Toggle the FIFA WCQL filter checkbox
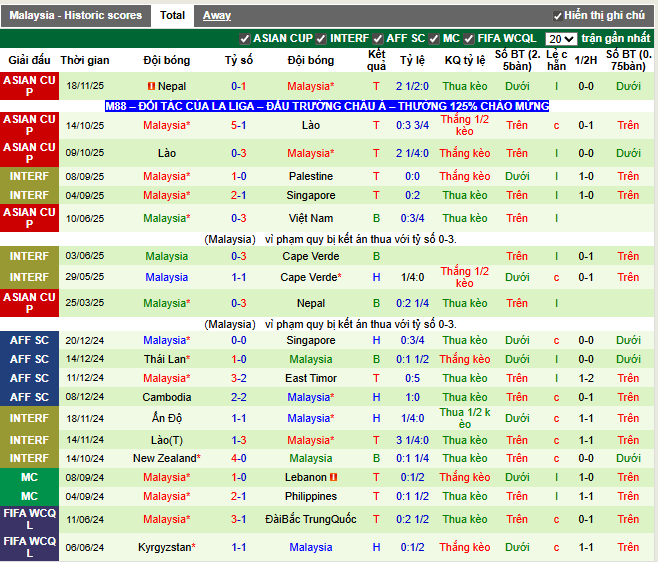This screenshot has width=658, height=562. pos(469,39)
